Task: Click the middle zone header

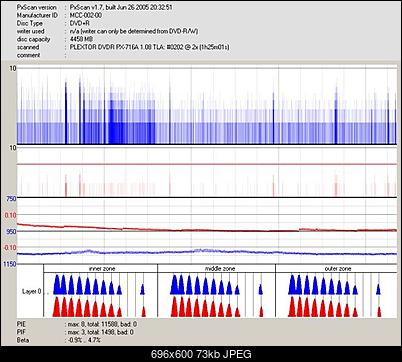Action: [220, 269]
